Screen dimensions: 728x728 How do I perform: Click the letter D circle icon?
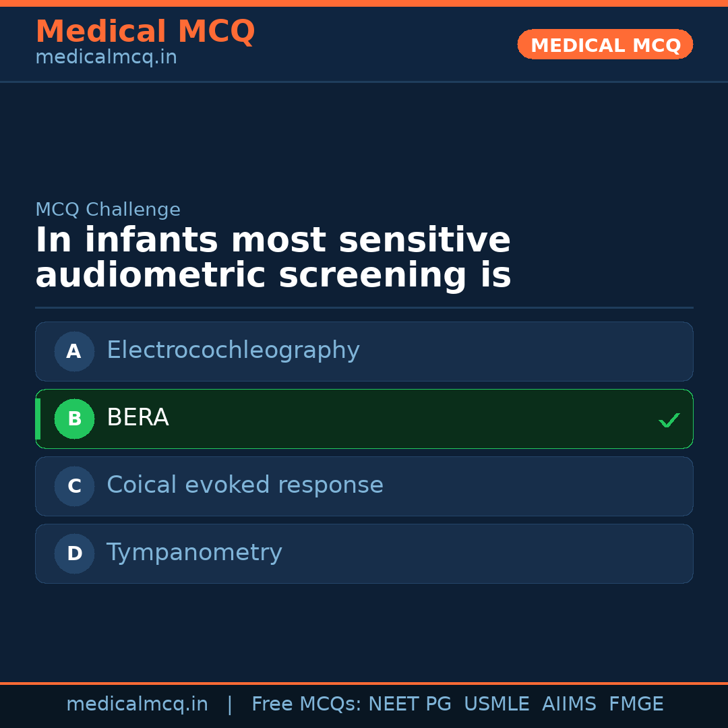74,553
